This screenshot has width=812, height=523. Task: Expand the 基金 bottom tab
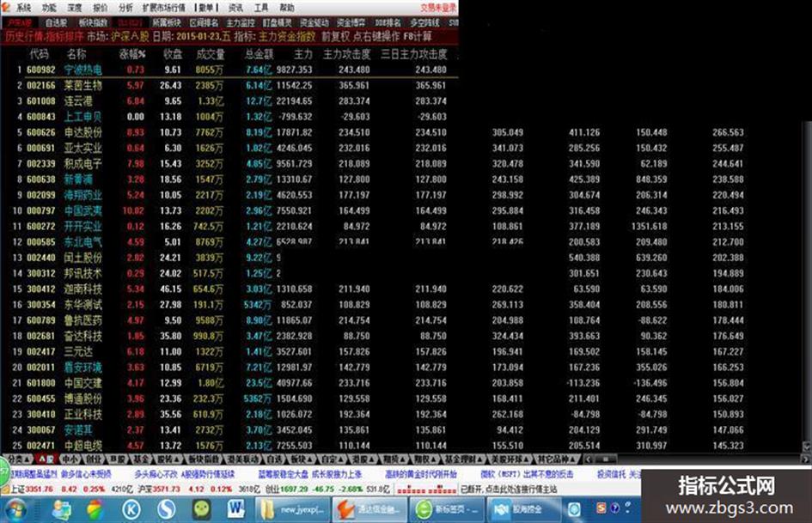141,459
